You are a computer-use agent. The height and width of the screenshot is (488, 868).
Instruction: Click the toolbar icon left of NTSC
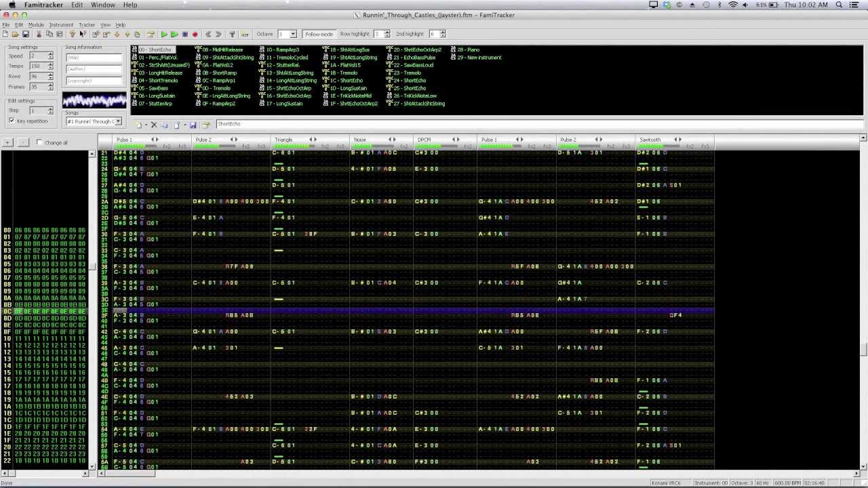point(232,34)
